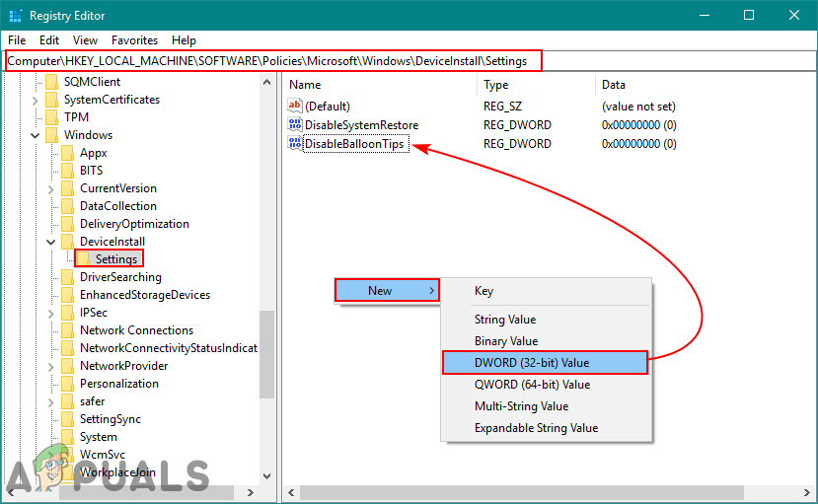Viewport: 818px width, 504px height.
Task: Click the BITS folder icon
Action: pos(67,171)
